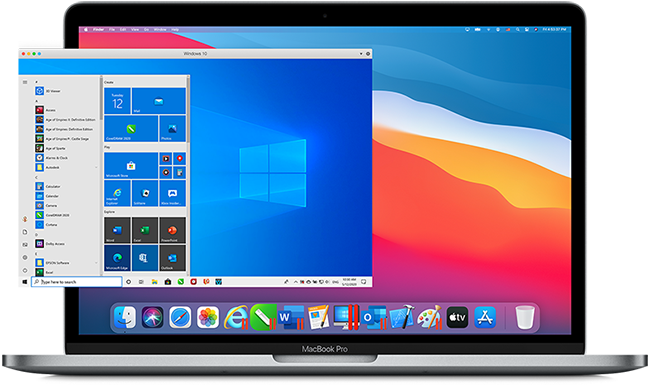Image resolution: width=650 pixels, height=385 pixels.
Task: Open the Photos tile
Action: (172, 128)
